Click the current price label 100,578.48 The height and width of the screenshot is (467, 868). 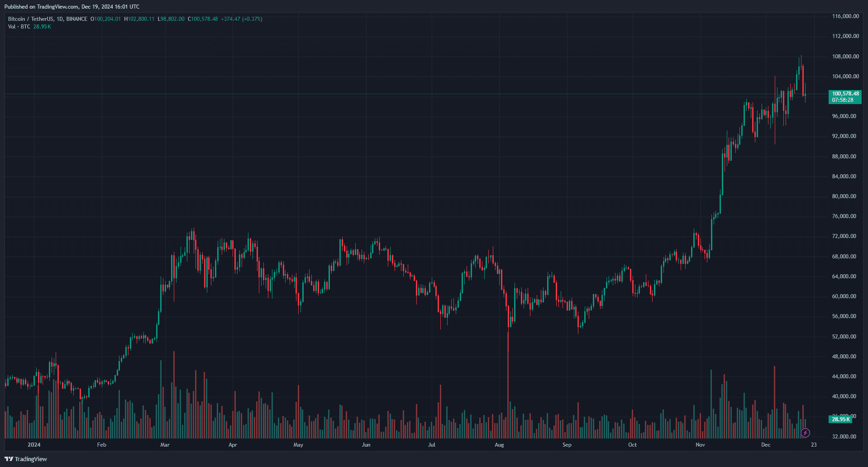tap(845, 94)
